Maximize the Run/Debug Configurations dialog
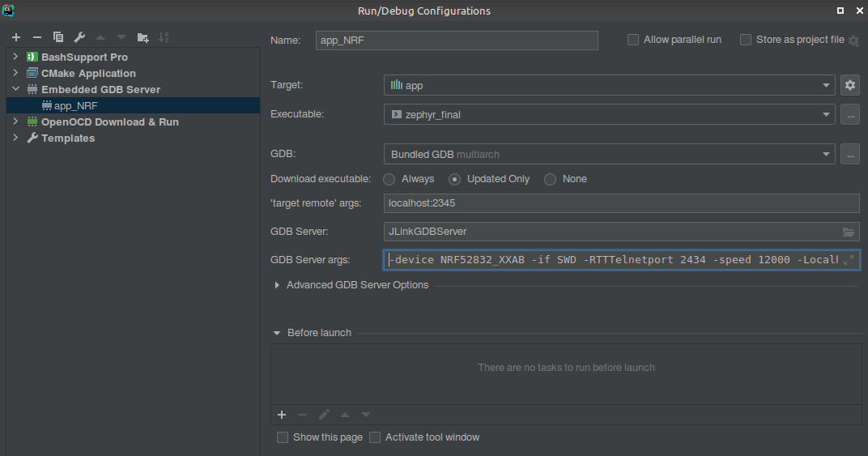 (x=840, y=11)
